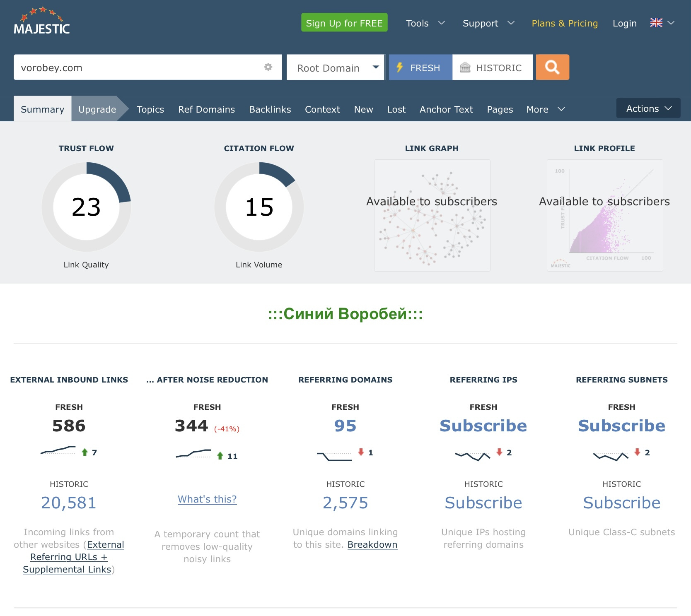The height and width of the screenshot is (616, 691).
Task: Open the Context tab
Action: 322,109
